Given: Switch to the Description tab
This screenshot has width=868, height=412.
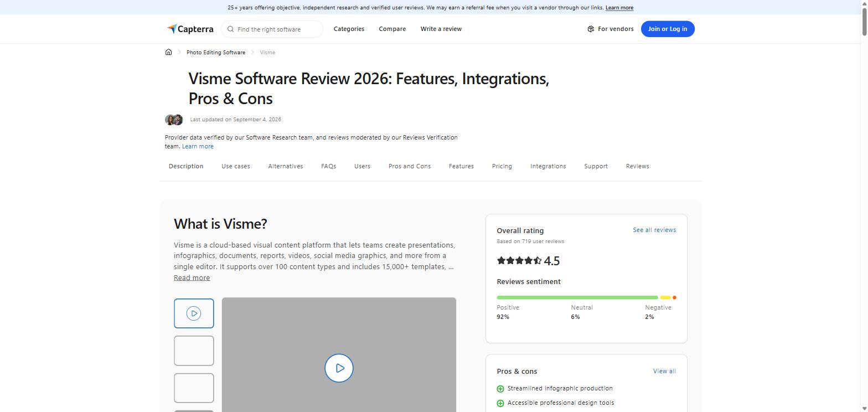Looking at the screenshot, I should [186, 166].
